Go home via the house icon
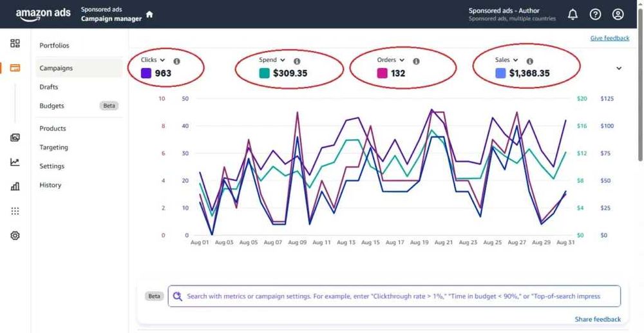Screen dimensions: 644x333 point(149,14)
